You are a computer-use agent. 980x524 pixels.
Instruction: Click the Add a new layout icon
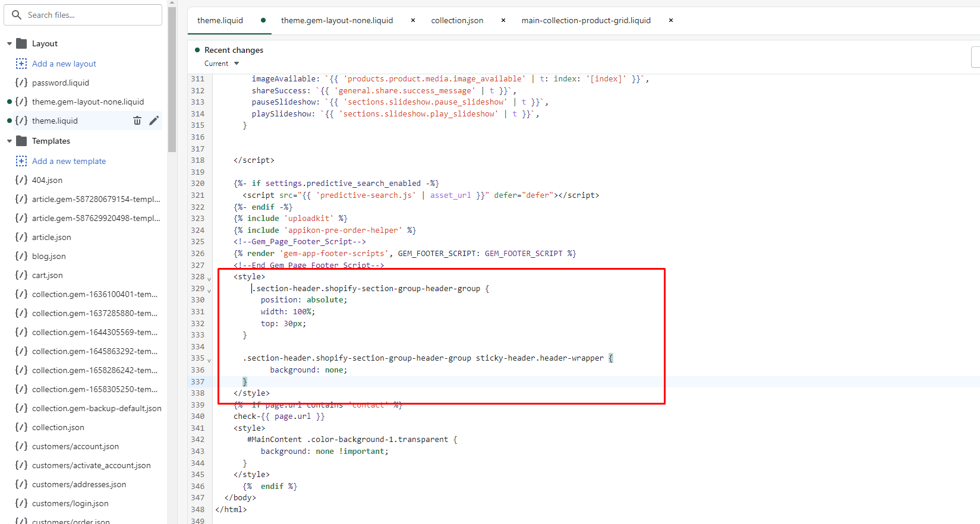pyautogui.click(x=21, y=64)
